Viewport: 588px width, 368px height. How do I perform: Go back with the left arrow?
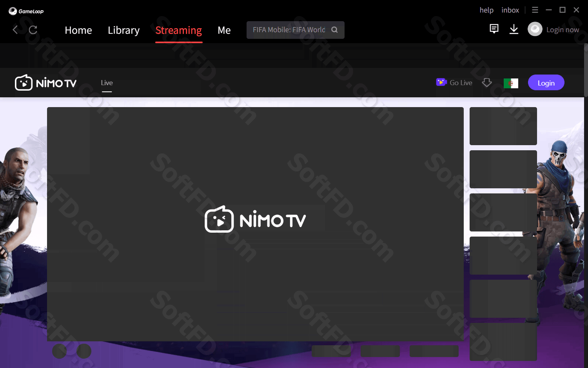(15, 30)
